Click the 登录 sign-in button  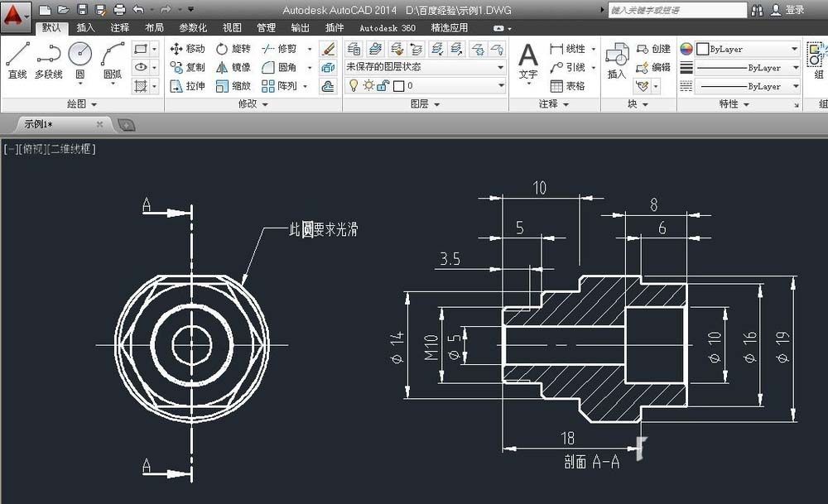[x=788, y=9]
